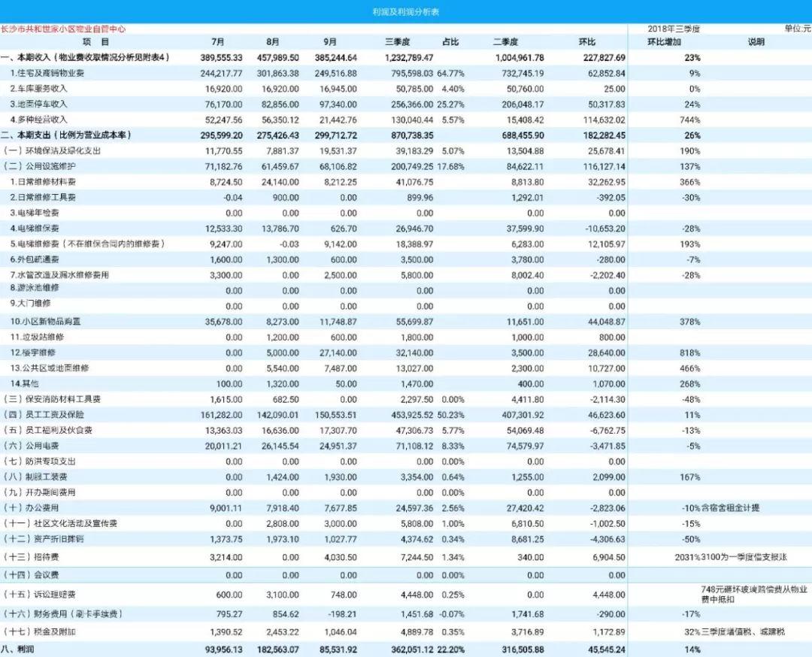Select the 8月 column header

tap(272, 42)
